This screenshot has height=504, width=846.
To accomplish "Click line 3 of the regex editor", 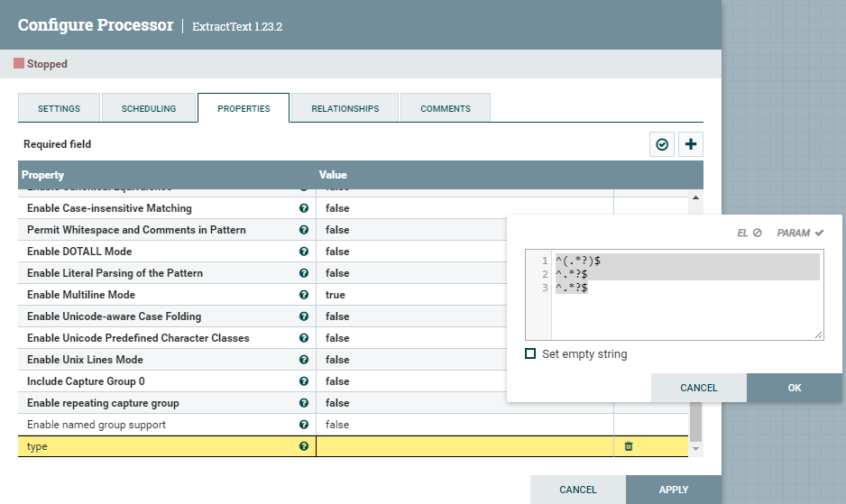I will (572, 288).
